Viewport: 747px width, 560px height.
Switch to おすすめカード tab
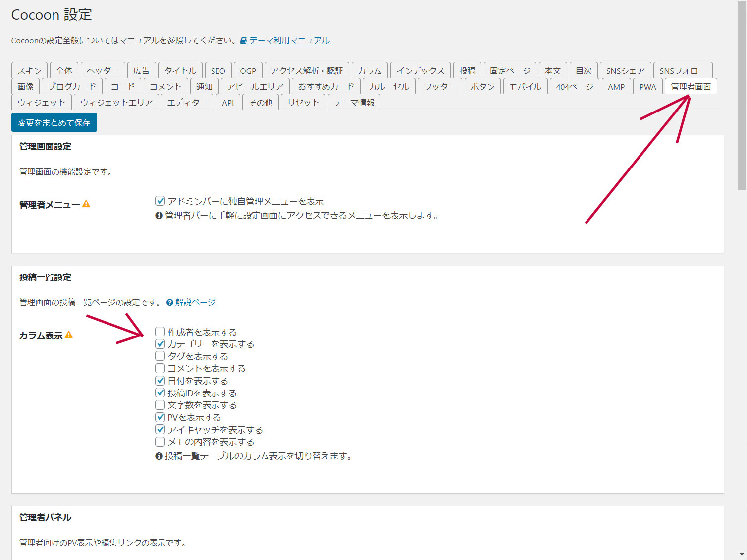click(326, 86)
